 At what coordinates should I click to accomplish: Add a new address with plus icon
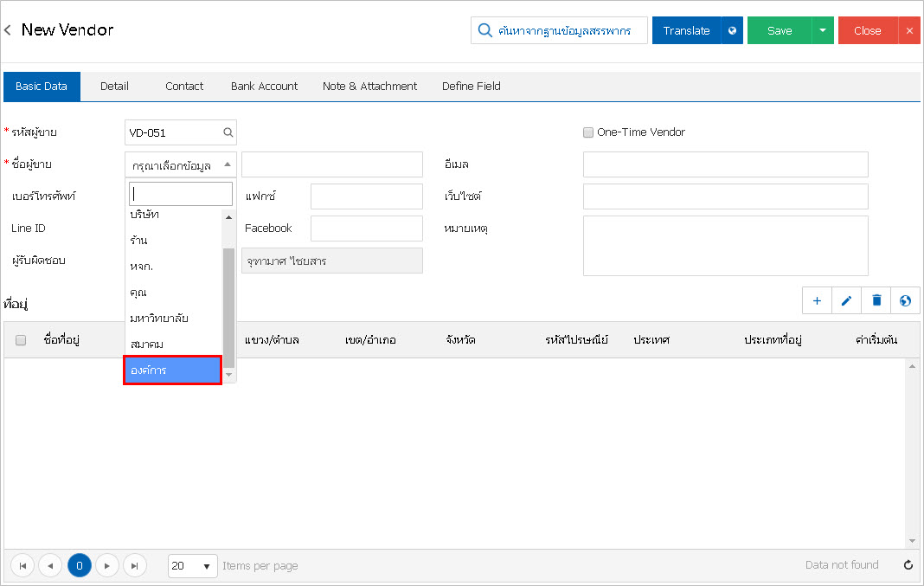[817, 300]
